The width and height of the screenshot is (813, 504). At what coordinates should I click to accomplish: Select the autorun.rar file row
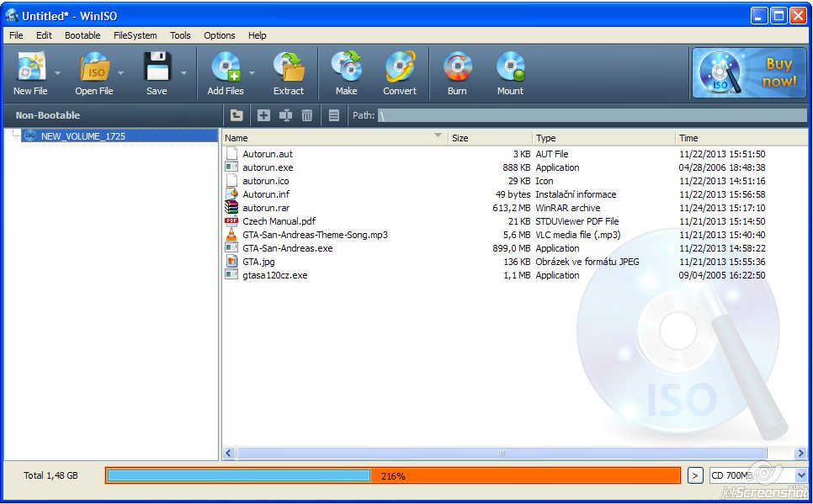(x=266, y=208)
